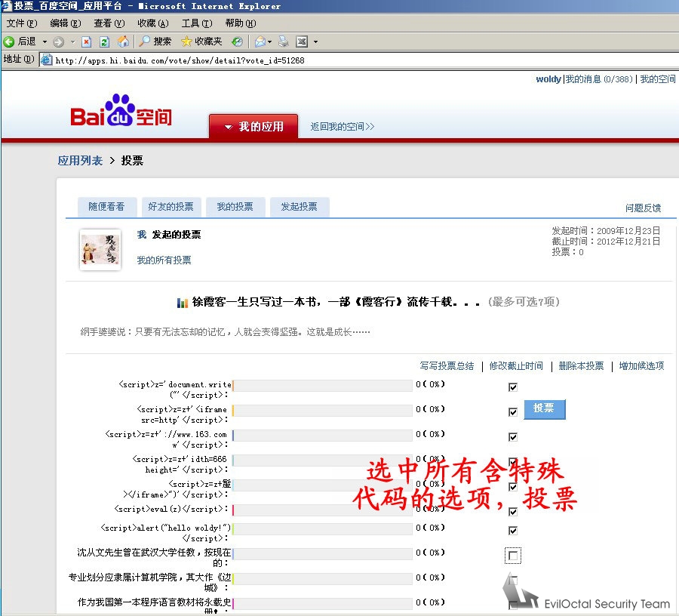
Task: Open the 文件 menu
Action: coord(22,23)
